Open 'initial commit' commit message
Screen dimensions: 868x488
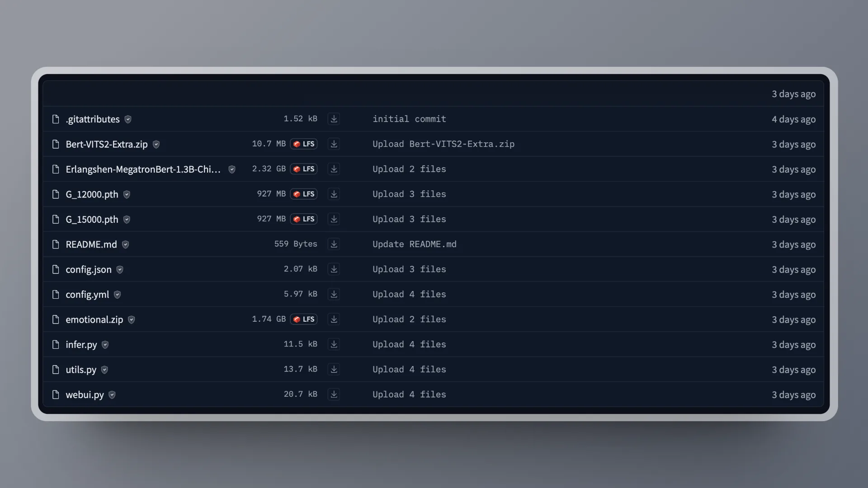coord(409,119)
